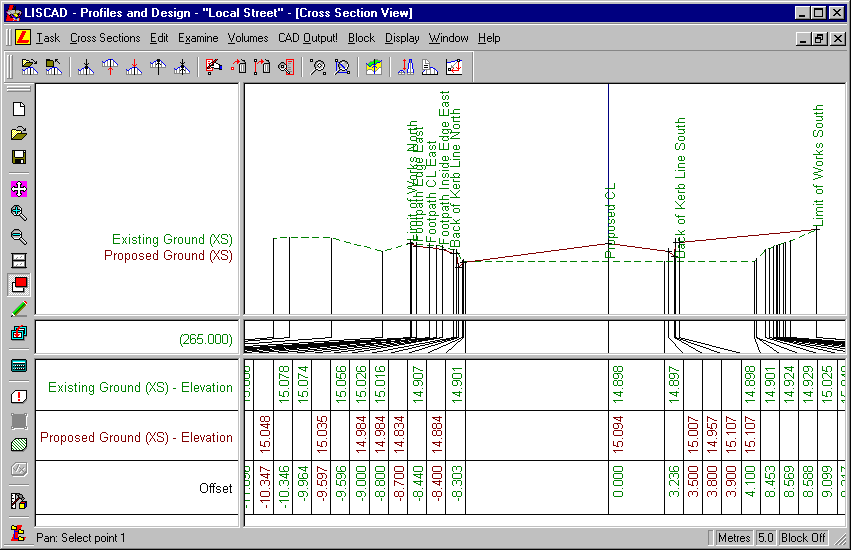Click the green terrain map toolbar icon

pyautogui.click(x=374, y=67)
